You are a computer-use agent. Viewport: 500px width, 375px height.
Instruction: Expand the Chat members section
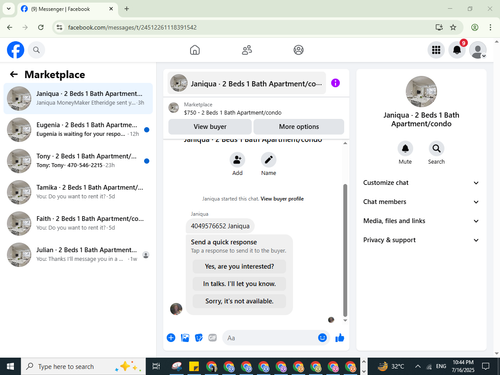click(x=421, y=202)
